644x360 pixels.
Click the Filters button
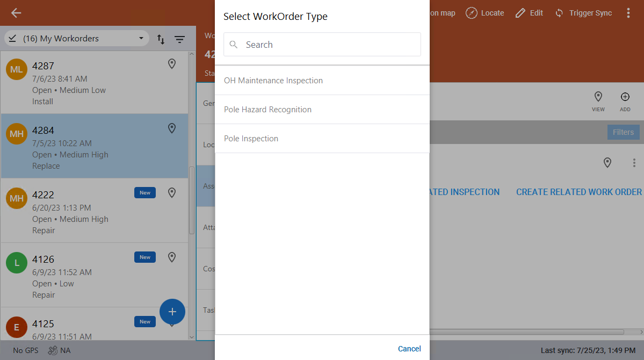pyautogui.click(x=623, y=132)
